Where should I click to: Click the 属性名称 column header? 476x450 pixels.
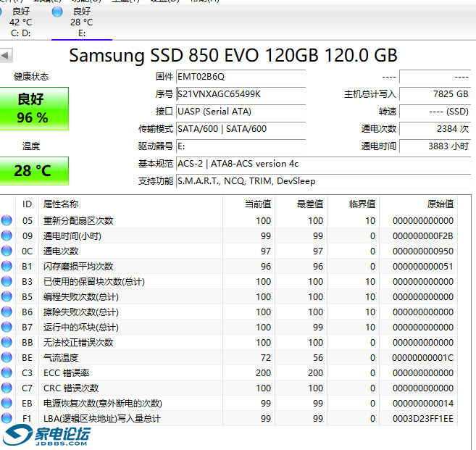pos(130,204)
